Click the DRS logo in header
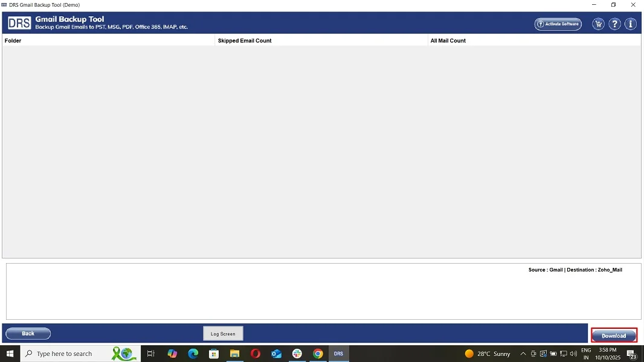644x362 pixels. (19, 23)
